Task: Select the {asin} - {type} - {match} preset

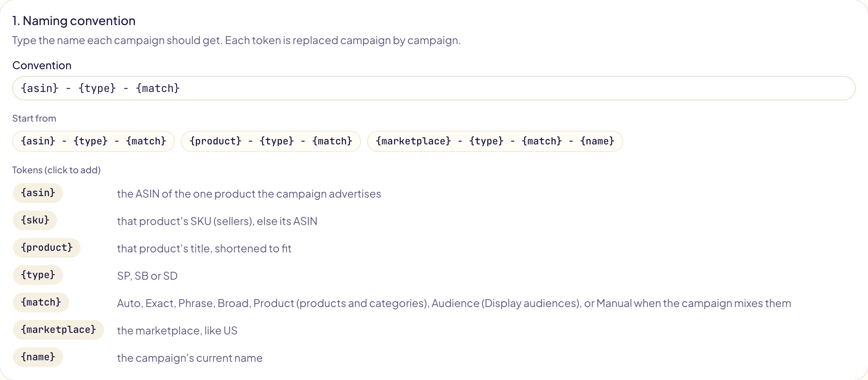Action: tap(93, 141)
